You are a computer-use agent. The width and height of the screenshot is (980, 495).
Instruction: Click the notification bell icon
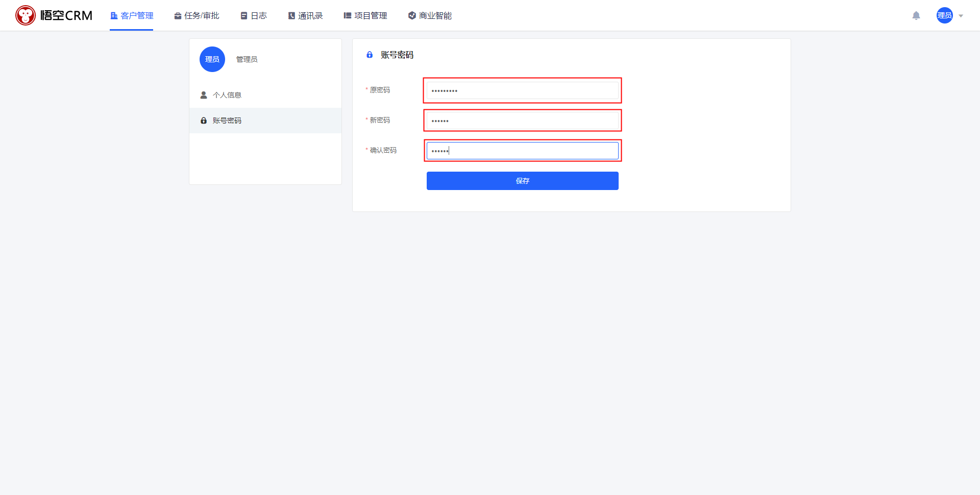click(916, 16)
